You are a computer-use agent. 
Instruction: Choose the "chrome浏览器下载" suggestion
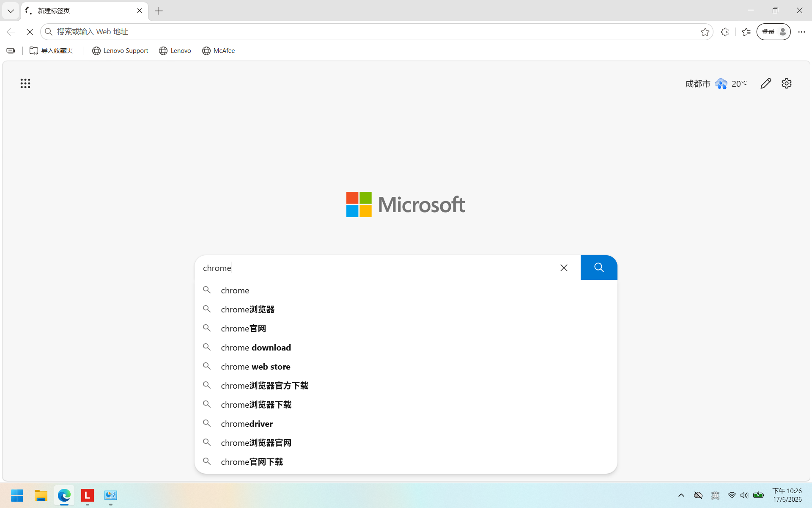click(x=406, y=405)
